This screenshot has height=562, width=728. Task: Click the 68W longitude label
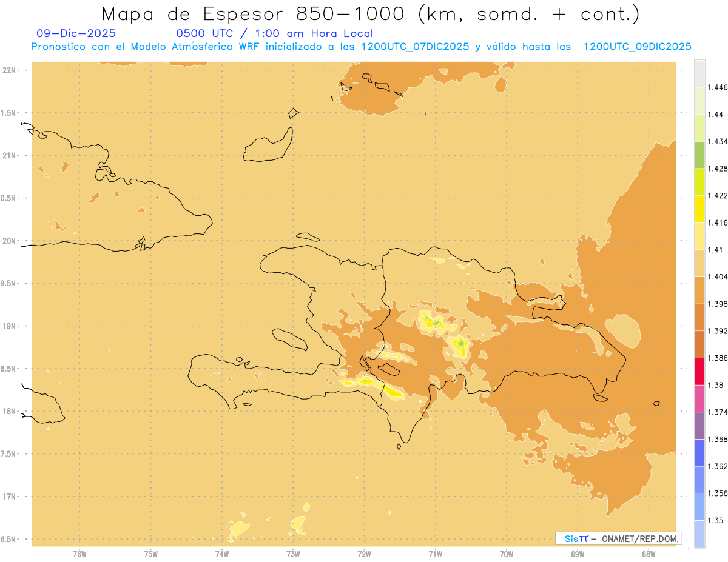point(649,554)
